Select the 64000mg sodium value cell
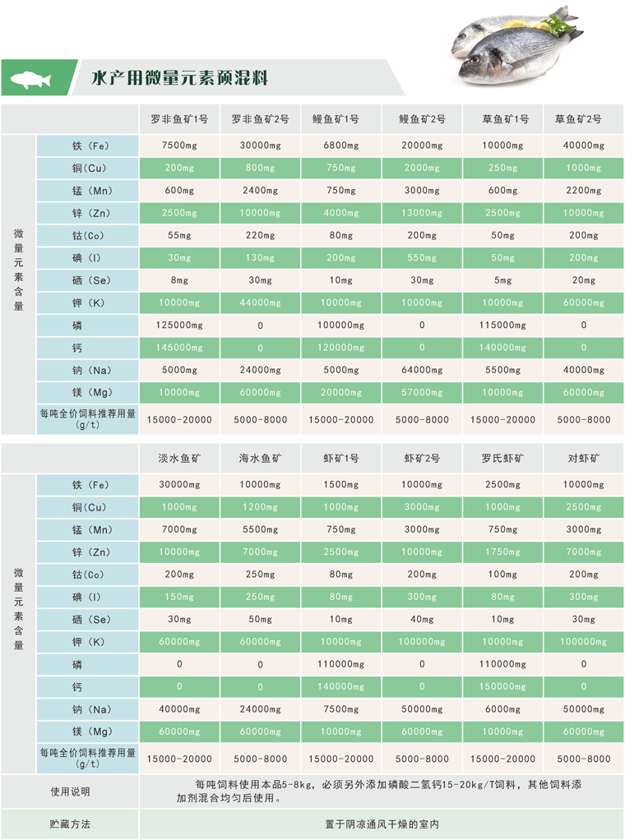625x840 pixels. (422, 370)
